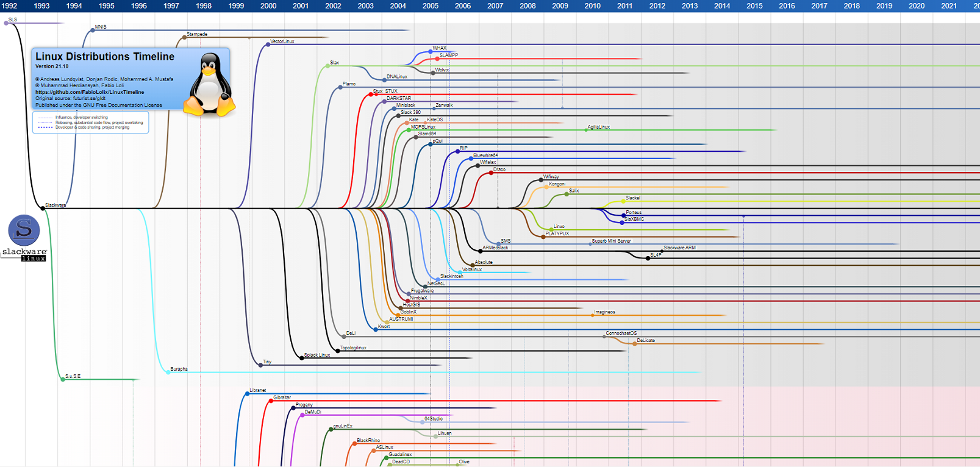This screenshot has width=980, height=467.
Task: Click the NimbleX label
Action: click(x=418, y=298)
